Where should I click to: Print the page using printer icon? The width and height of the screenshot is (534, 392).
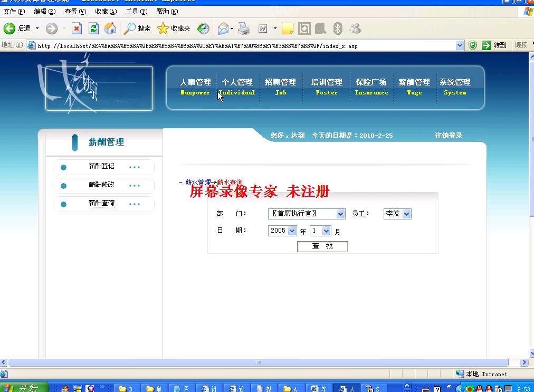click(x=244, y=28)
